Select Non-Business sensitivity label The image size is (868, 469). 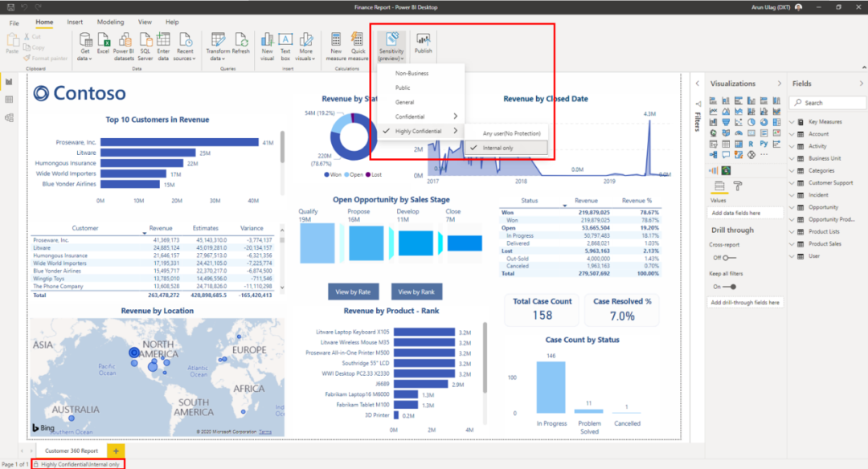(420, 73)
